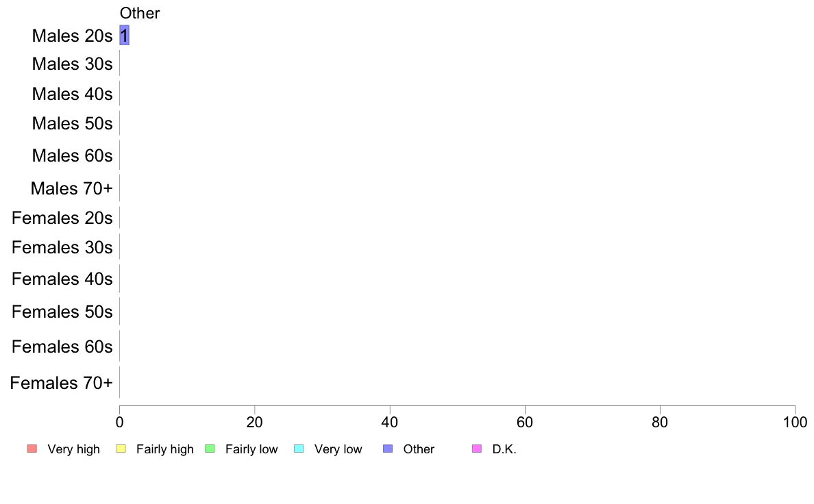The image size is (814, 504).
Task: Click the Very low legend text
Action: pos(338,449)
